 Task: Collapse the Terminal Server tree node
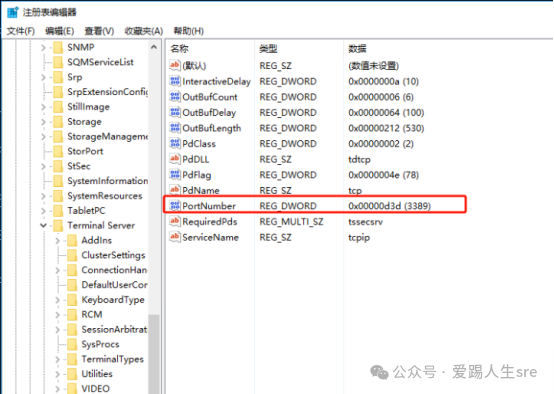pyautogui.click(x=43, y=225)
